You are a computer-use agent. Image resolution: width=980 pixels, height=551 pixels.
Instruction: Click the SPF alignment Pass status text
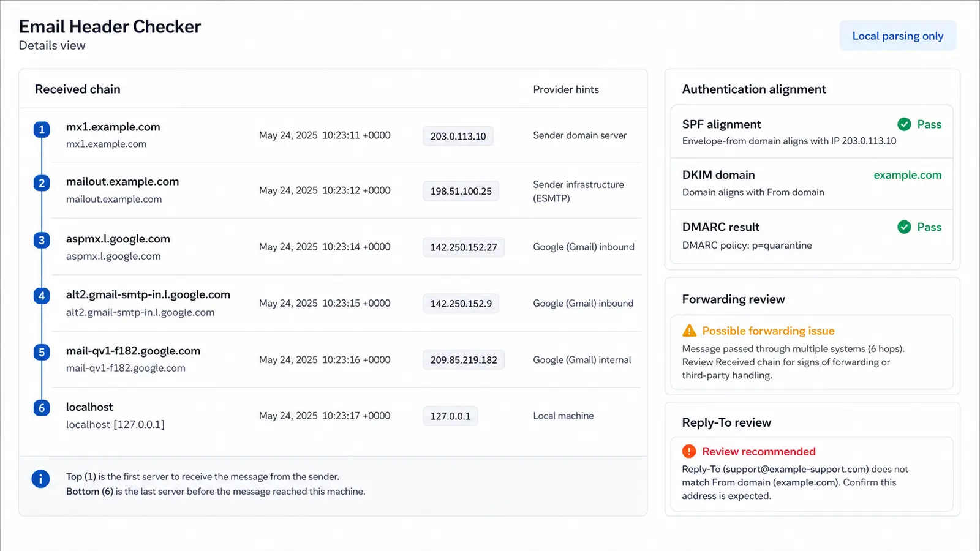coord(929,124)
